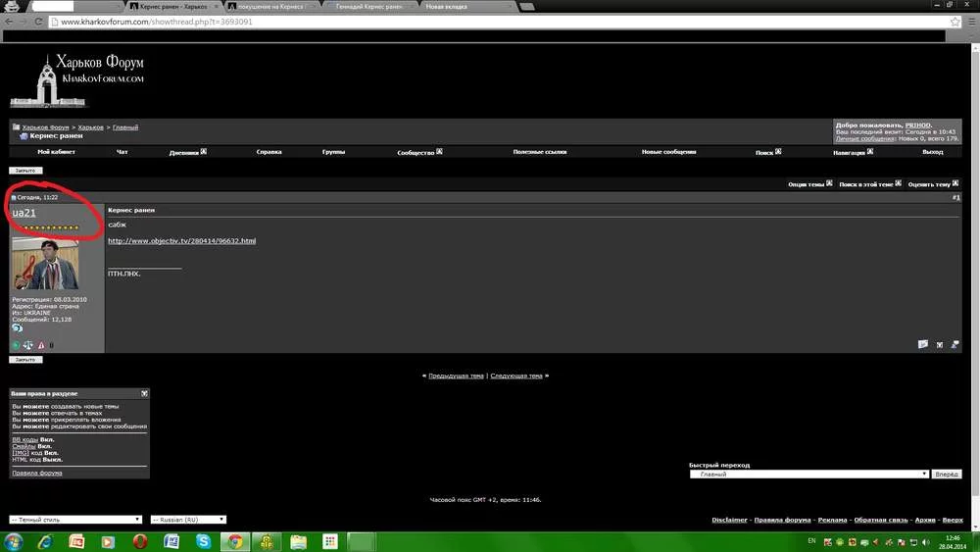Open PowerPoint from the taskbar
The image size is (980, 552).
[76, 541]
